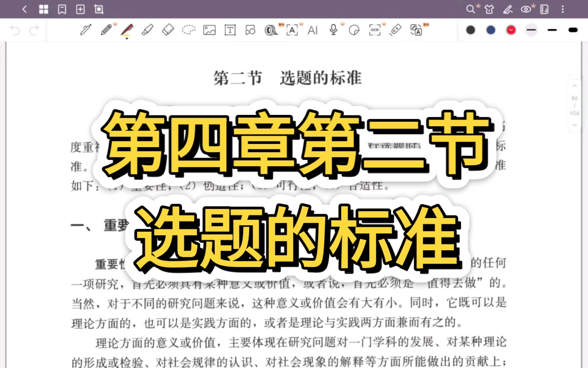Open the three-dot more options menu
This screenshot has height=368, width=588.
click(563, 9)
